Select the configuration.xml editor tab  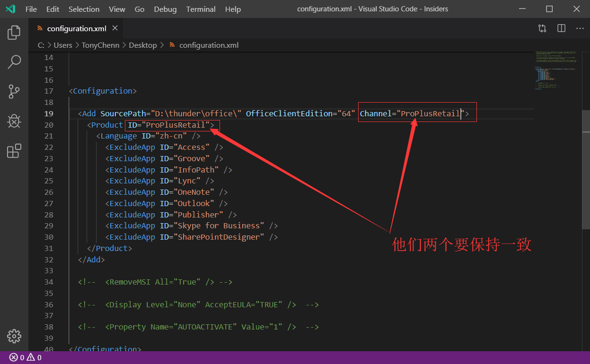point(77,29)
